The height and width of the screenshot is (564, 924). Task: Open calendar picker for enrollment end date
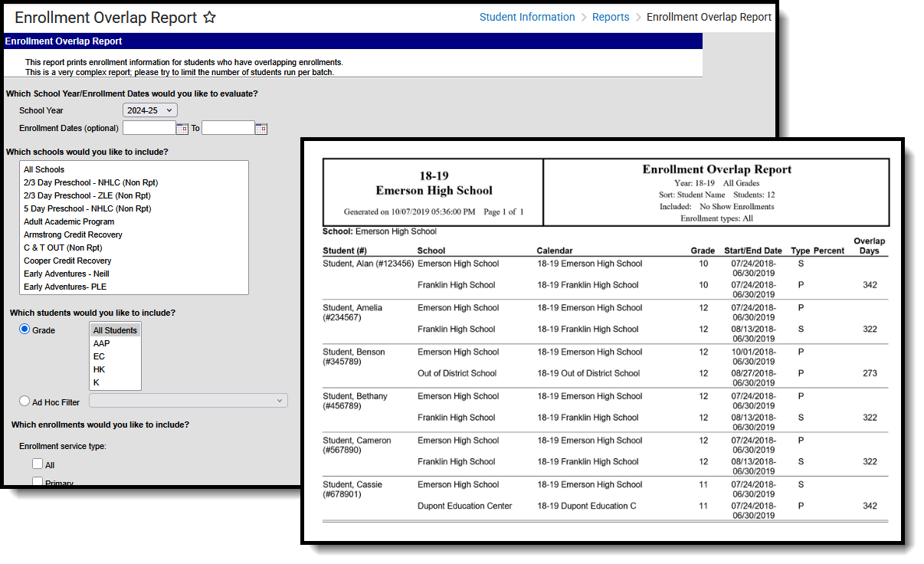click(x=261, y=128)
